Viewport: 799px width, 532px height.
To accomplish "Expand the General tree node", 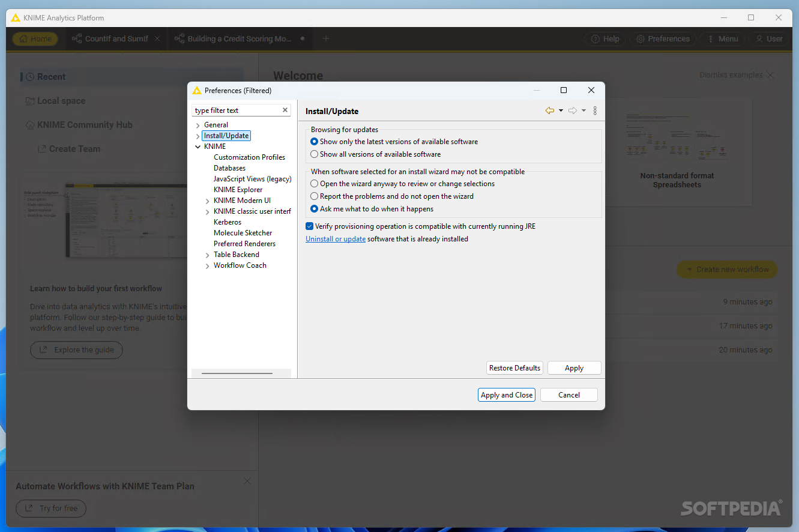I will [198, 125].
